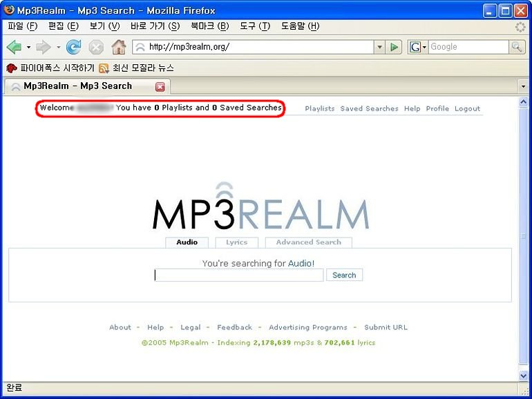The height and width of the screenshot is (399, 532).
Task: Click the vertical scrollbar thumb
Action: click(524, 236)
